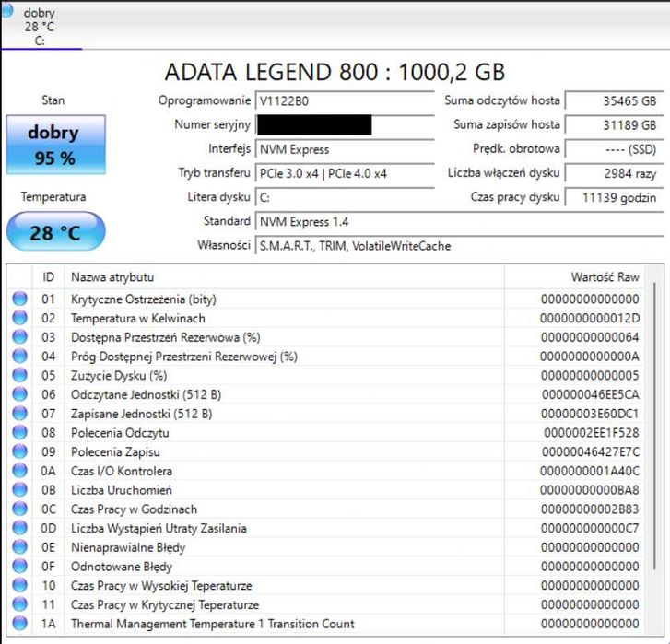Click the redacted Numer seryjny field

point(345,125)
